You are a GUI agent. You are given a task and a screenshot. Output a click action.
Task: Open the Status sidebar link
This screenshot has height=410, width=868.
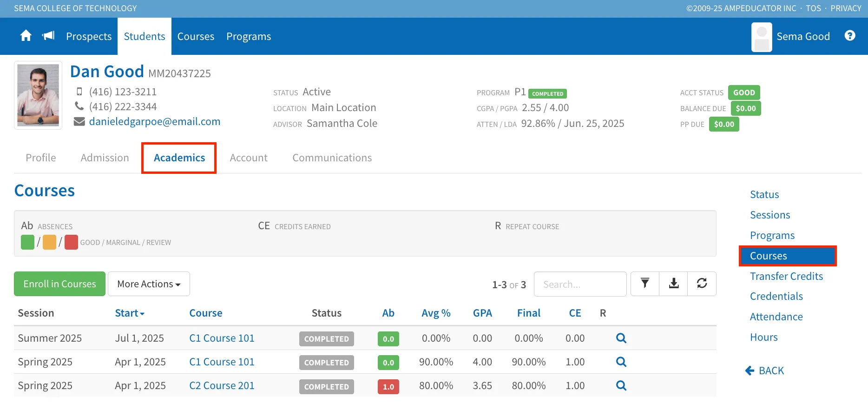pyautogui.click(x=764, y=194)
